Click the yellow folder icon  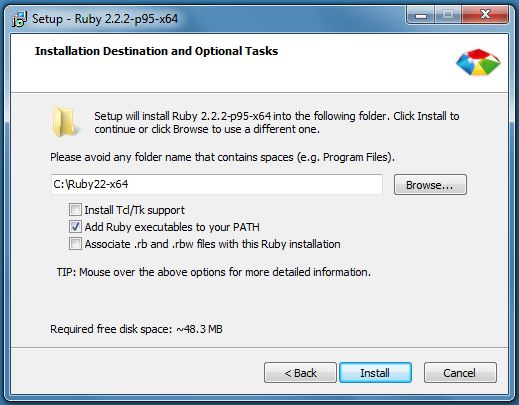tap(64, 121)
